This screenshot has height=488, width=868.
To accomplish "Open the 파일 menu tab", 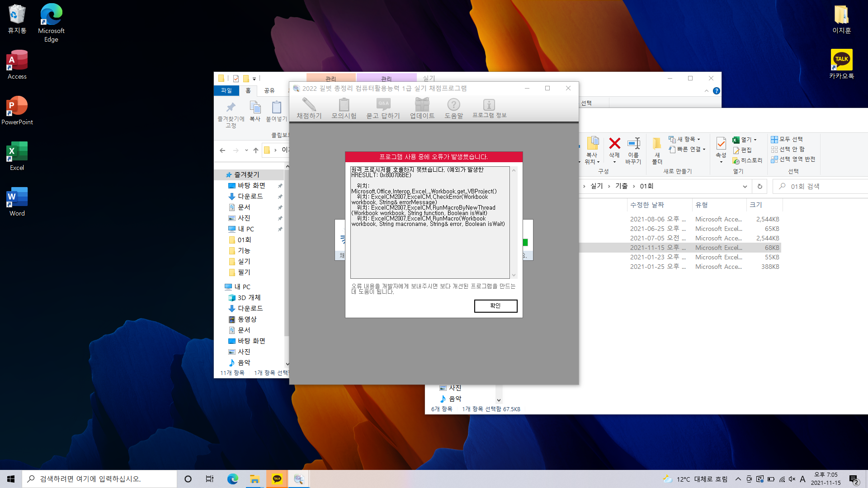I will tap(226, 90).
